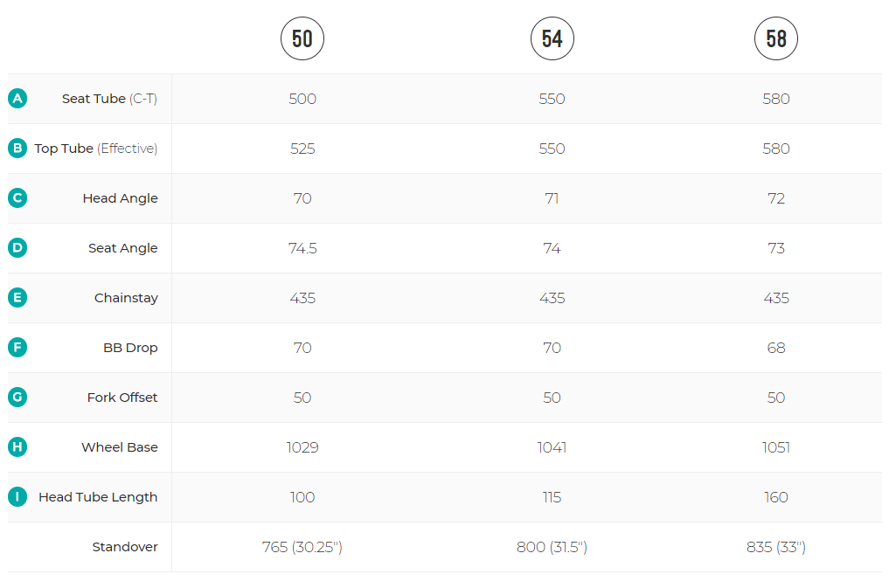Click the teal H icon for Wheel Base
The image size is (889, 588).
coord(17,447)
